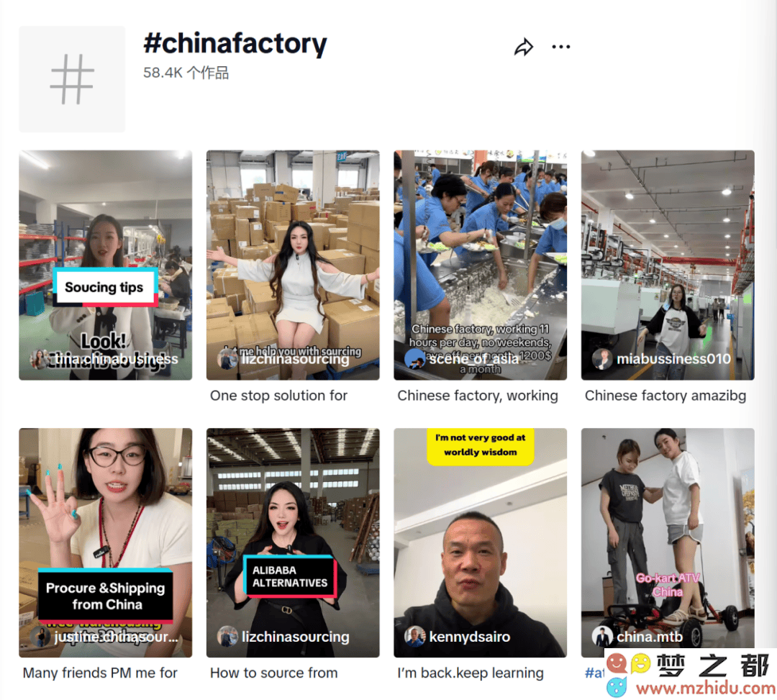Click kennydsairo profile avatar

coord(414,637)
